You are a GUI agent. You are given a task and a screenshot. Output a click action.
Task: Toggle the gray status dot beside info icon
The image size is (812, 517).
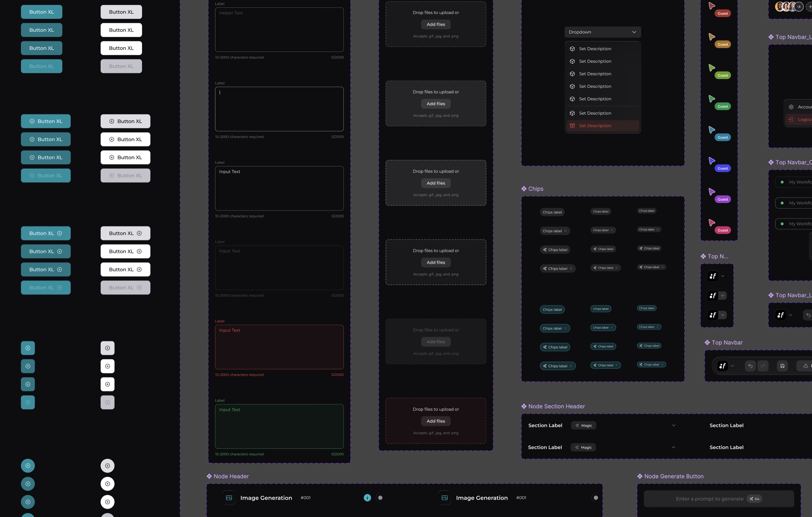(x=380, y=498)
